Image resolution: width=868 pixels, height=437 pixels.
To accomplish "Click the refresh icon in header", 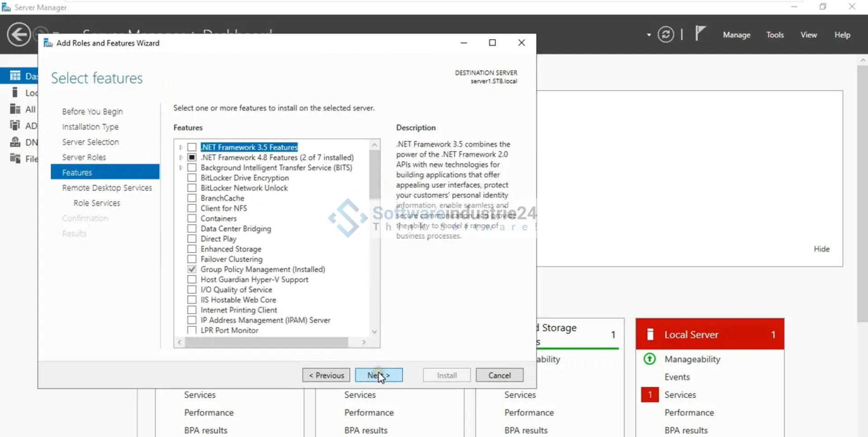I will click(x=665, y=35).
